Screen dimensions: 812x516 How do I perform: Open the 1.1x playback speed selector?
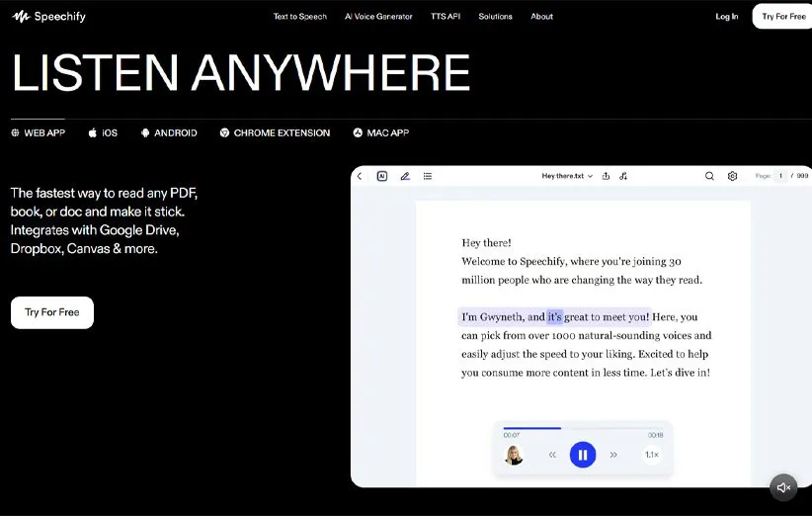click(652, 455)
